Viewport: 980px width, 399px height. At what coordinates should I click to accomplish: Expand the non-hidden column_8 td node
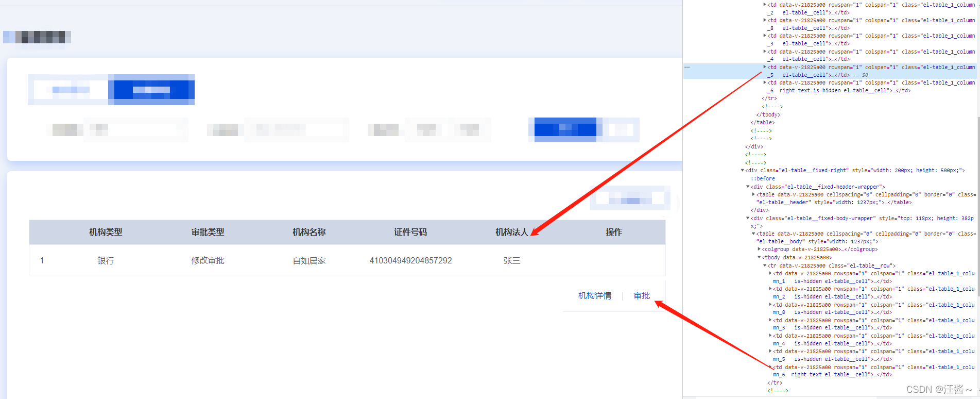tap(765, 20)
